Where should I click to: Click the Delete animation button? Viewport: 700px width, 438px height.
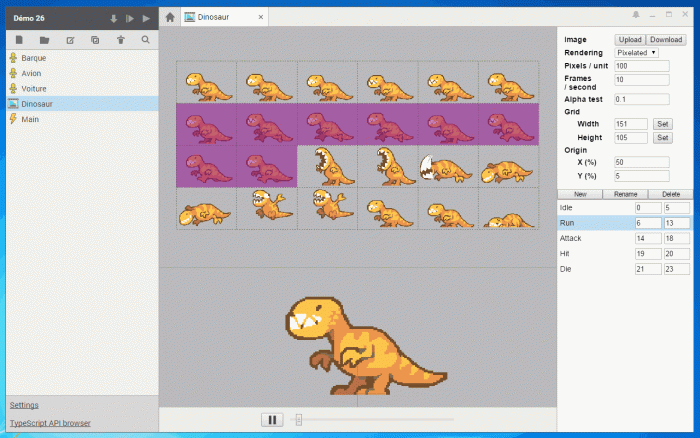click(671, 194)
